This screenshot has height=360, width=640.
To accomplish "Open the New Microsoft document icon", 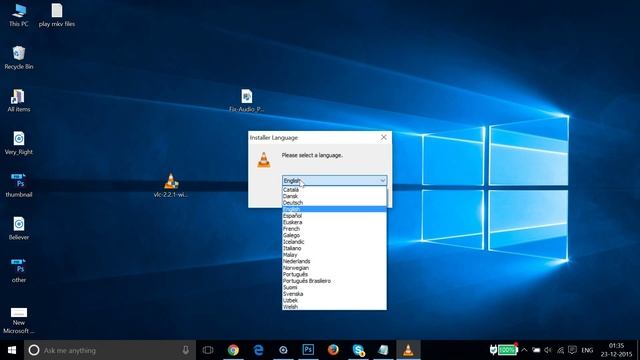I will (x=19, y=321).
